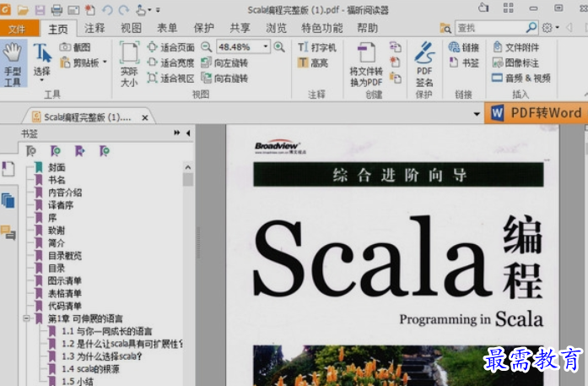Switch to the Home (主页) tab

click(x=58, y=29)
